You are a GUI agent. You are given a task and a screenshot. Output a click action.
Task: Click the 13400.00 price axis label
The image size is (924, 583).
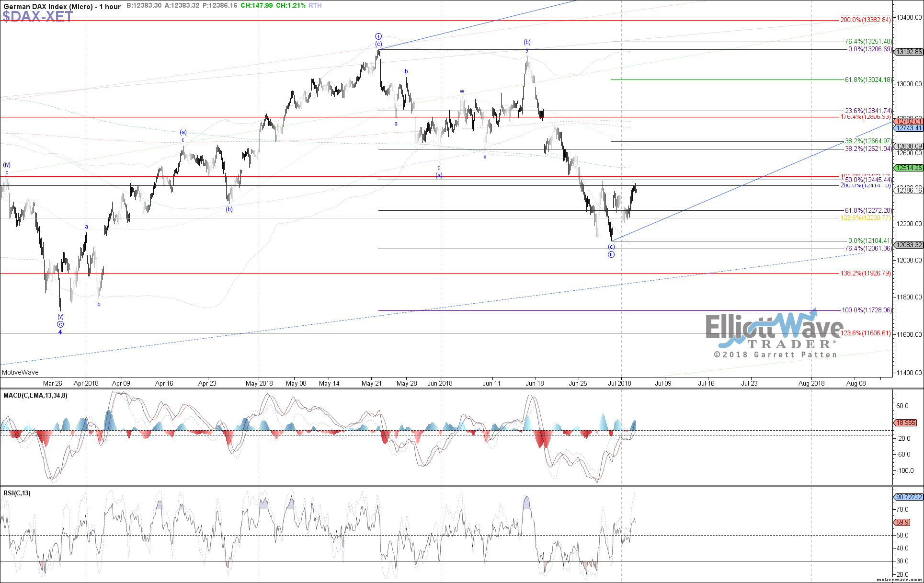pyautogui.click(x=910, y=17)
